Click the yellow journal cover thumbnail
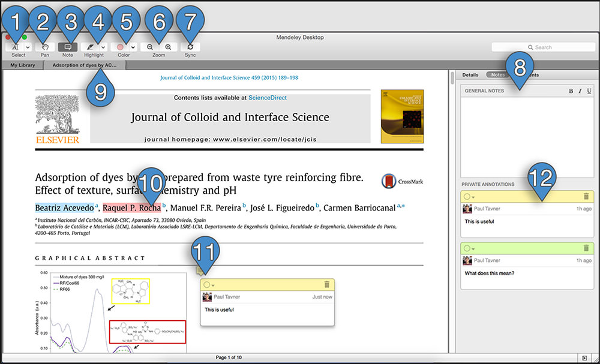The height and width of the screenshot is (364, 600). 402,116
